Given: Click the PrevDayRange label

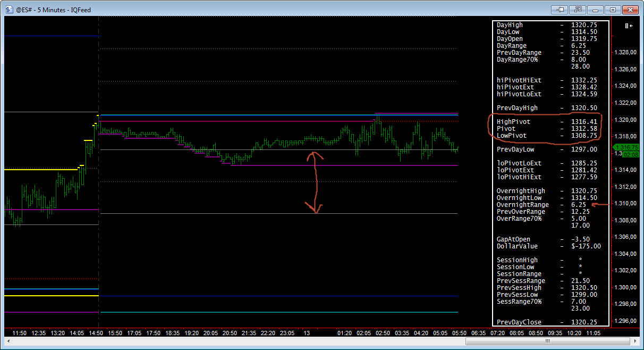Looking at the screenshot, I should [x=519, y=53].
